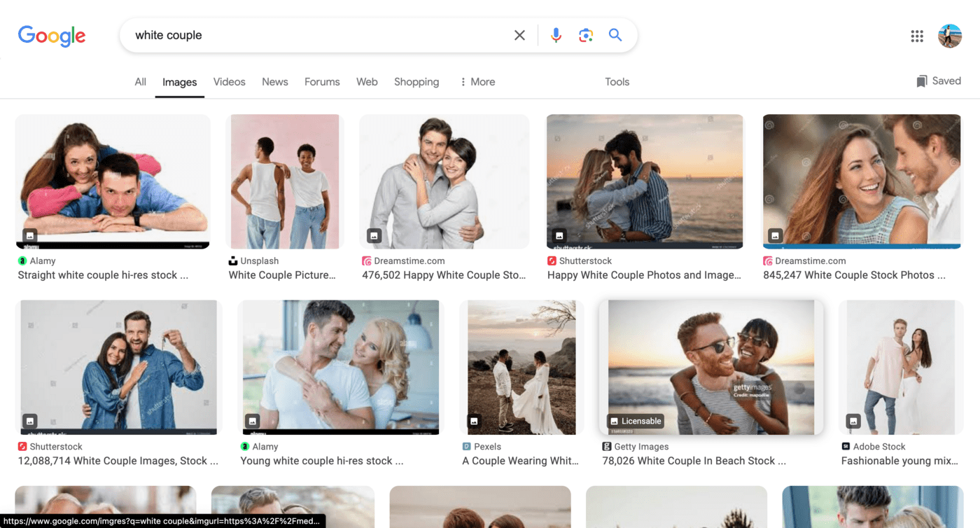Start voice search with the microphone icon
980x528 pixels.
pos(556,35)
